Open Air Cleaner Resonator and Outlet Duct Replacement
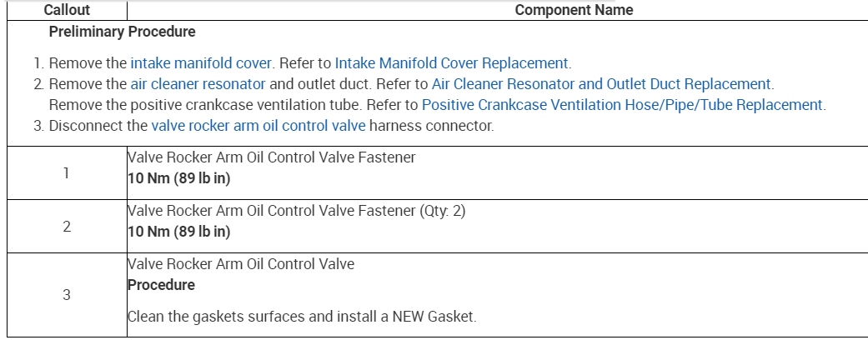Image resolution: width=868 pixels, height=350 pixels. pyautogui.click(x=601, y=84)
